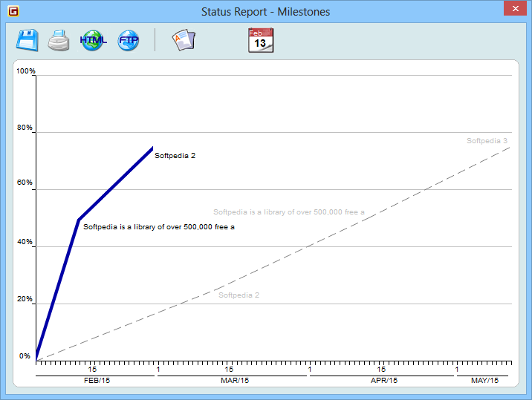Viewport: 532px width, 400px height.
Task: Upload report via FTP icon
Action: coord(129,40)
